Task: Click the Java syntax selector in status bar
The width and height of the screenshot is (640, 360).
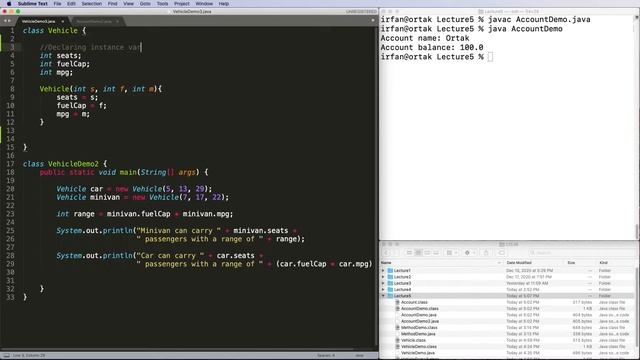Action: point(360,356)
